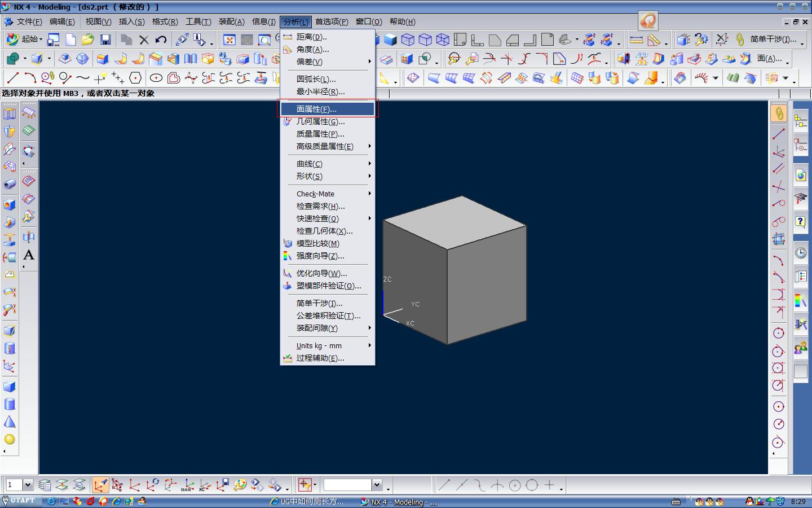812x508 pixels.
Task: Open the 帮助 Help menu
Action: click(x=402, y=21)
